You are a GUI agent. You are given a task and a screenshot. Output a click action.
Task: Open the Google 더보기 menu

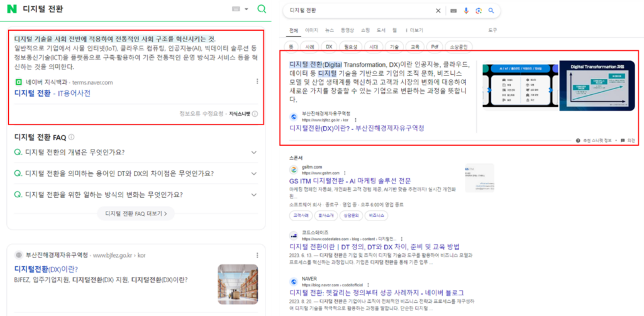[x=414, y=30]
